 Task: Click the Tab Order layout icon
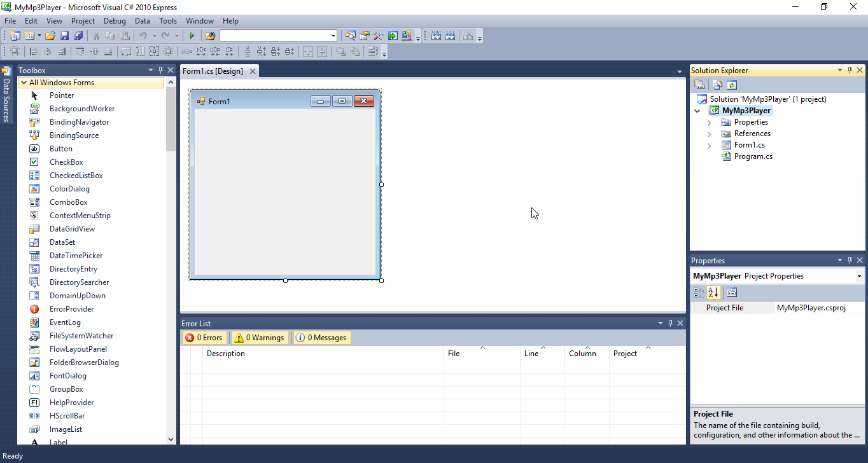click(x=372, y=52)
